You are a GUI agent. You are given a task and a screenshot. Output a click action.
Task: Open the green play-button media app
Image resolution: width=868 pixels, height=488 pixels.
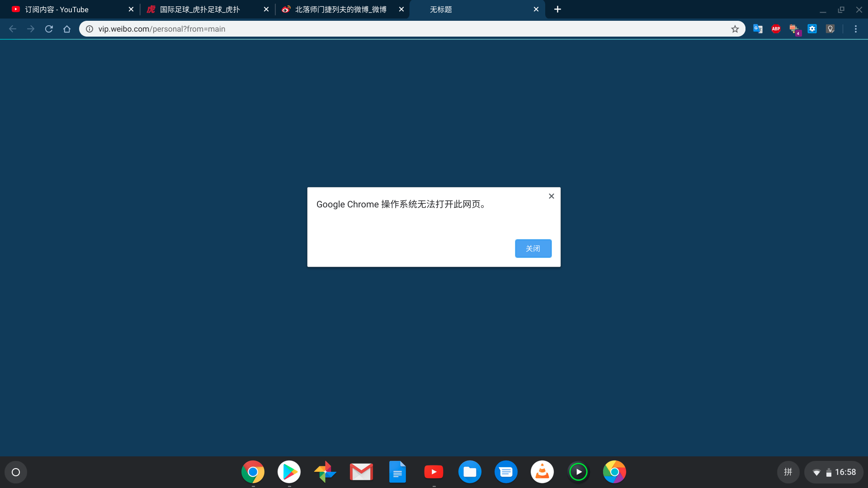click(x=578, y=472)
